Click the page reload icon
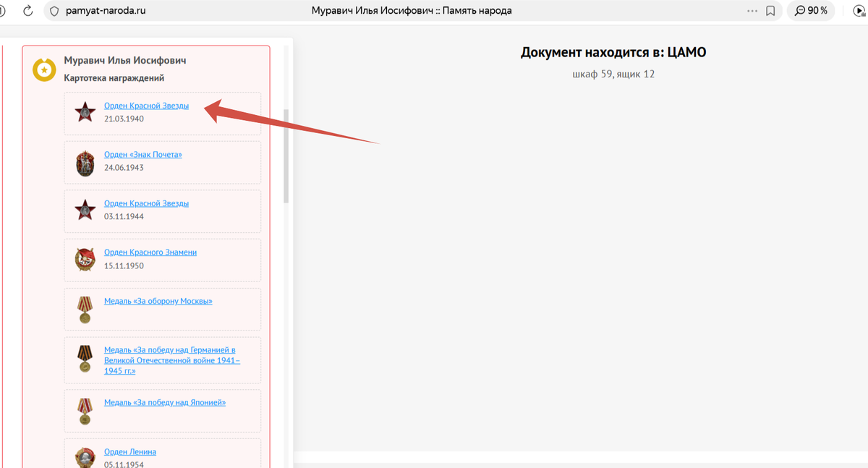868x468 pixels. click(x=27, y=10)
